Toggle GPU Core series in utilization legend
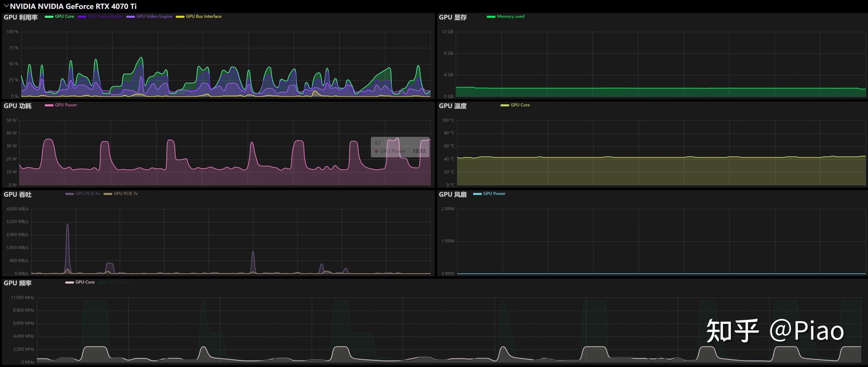This screenshot has height=367, width=868. tap(60, 16)
